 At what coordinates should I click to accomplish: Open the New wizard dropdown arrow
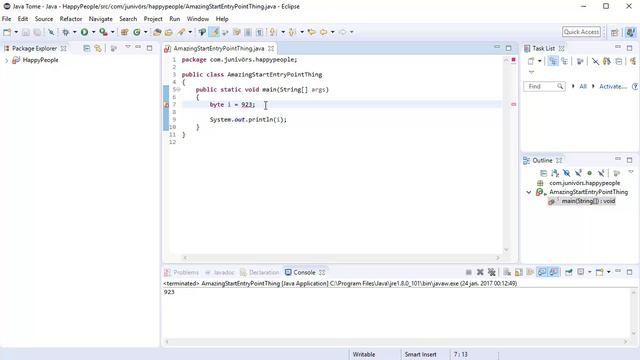coord(16,32)
